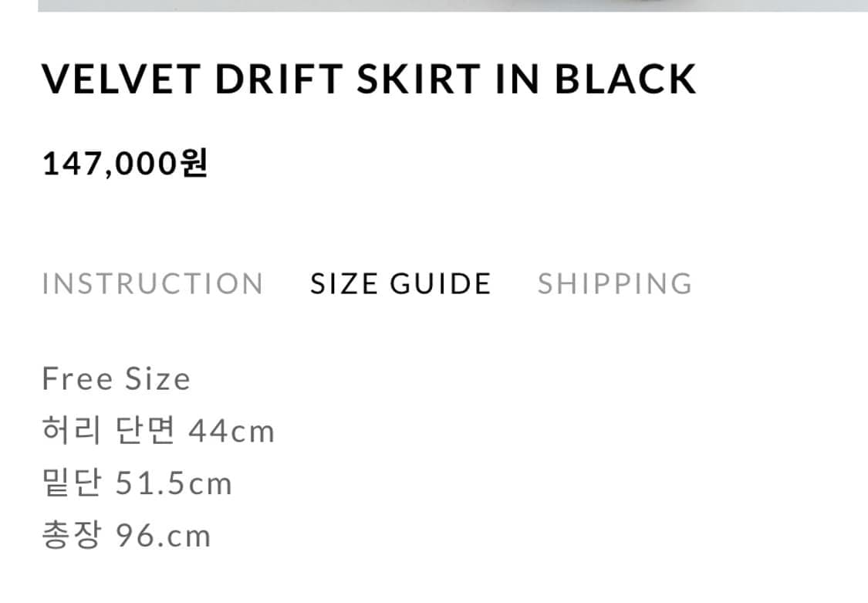Open SHIPPING to check delivery details
This screenshot has width=868, height=603.
(615, 283)
